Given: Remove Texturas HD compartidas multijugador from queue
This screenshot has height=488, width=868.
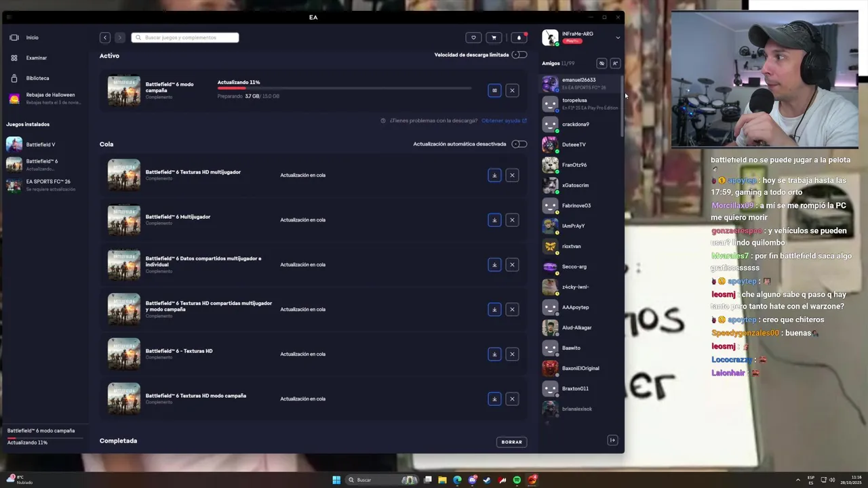Looking at the screenshot, I should pos(512,309).
